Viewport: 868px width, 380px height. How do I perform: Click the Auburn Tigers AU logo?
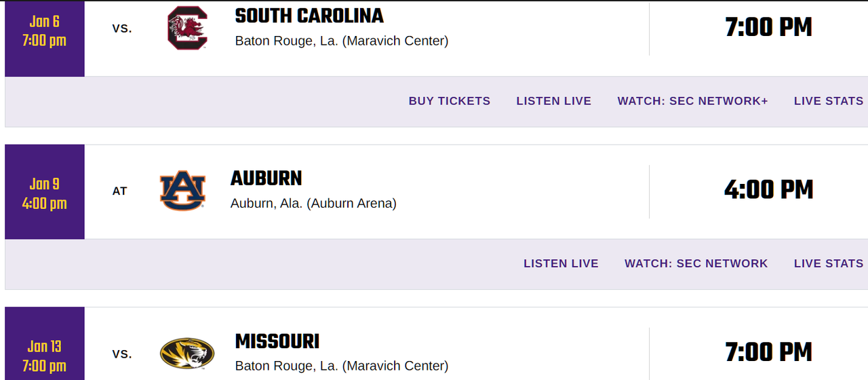tap(182, 191)
